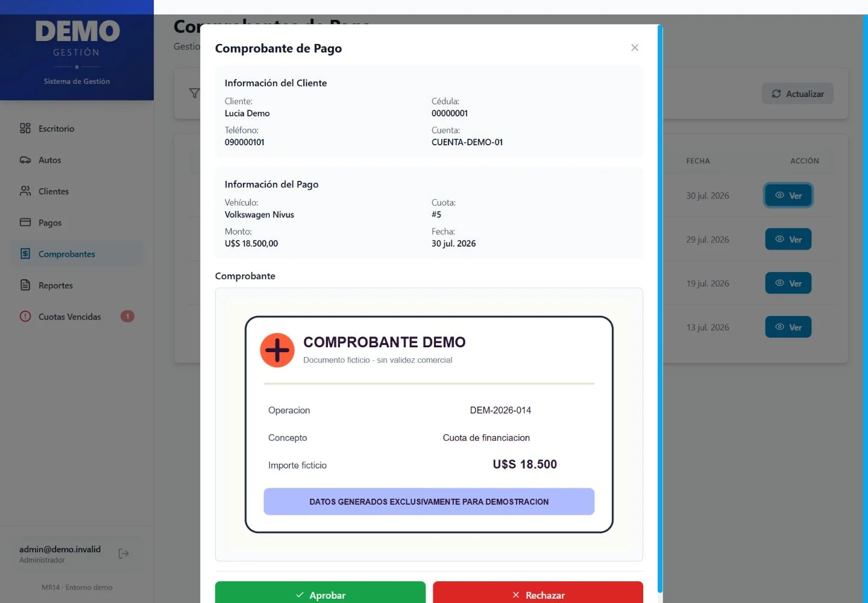868x603 pixels.
Task: Click the client name Lucia Demo
Action: (247, 113)
